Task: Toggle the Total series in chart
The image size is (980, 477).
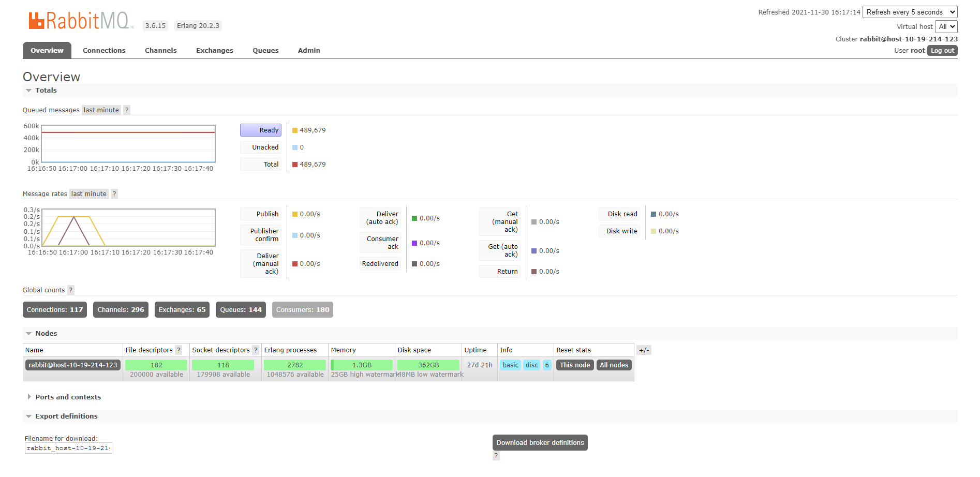Action: point(261,165)
